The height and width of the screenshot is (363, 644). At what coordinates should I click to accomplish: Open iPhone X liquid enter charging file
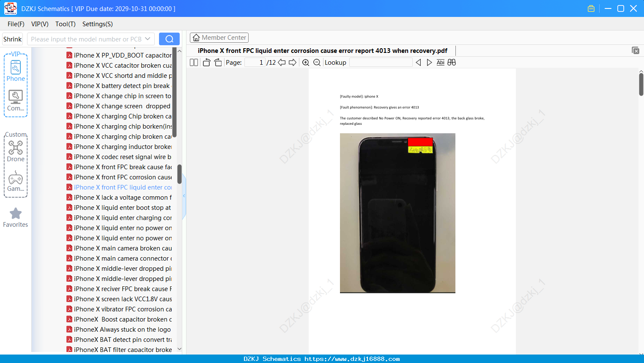(x=119, y=218)
